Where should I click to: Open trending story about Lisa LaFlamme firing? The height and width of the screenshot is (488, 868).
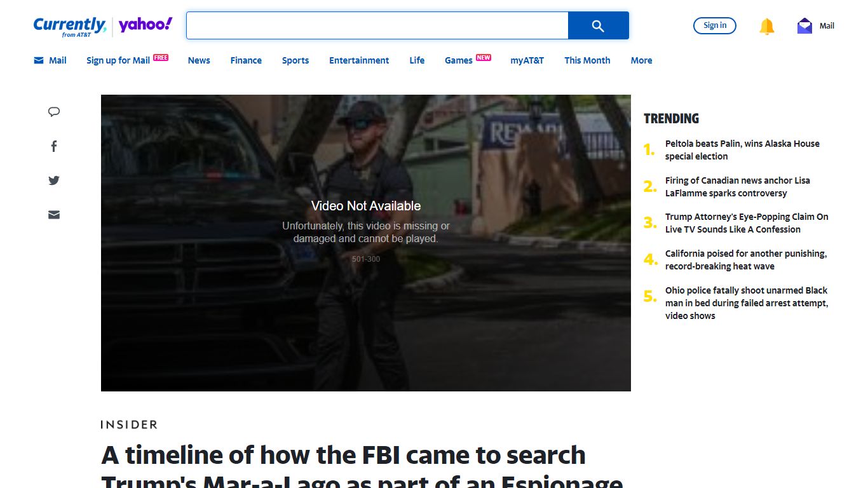(x=737, y=187)
